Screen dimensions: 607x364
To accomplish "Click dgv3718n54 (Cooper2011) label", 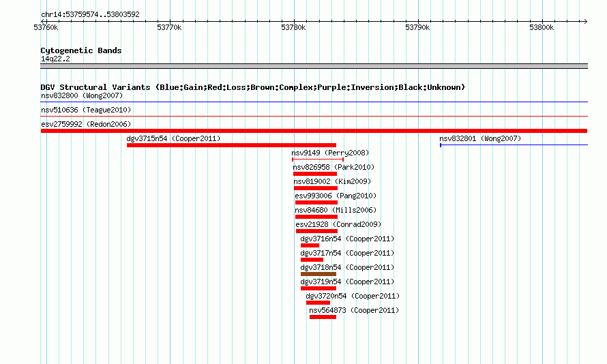I will (347, 267).
